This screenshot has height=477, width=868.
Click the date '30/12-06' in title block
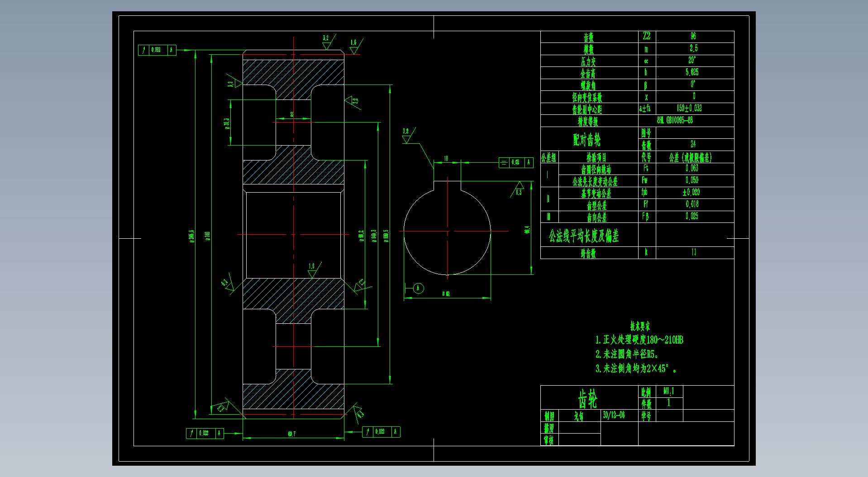(614, 415)
